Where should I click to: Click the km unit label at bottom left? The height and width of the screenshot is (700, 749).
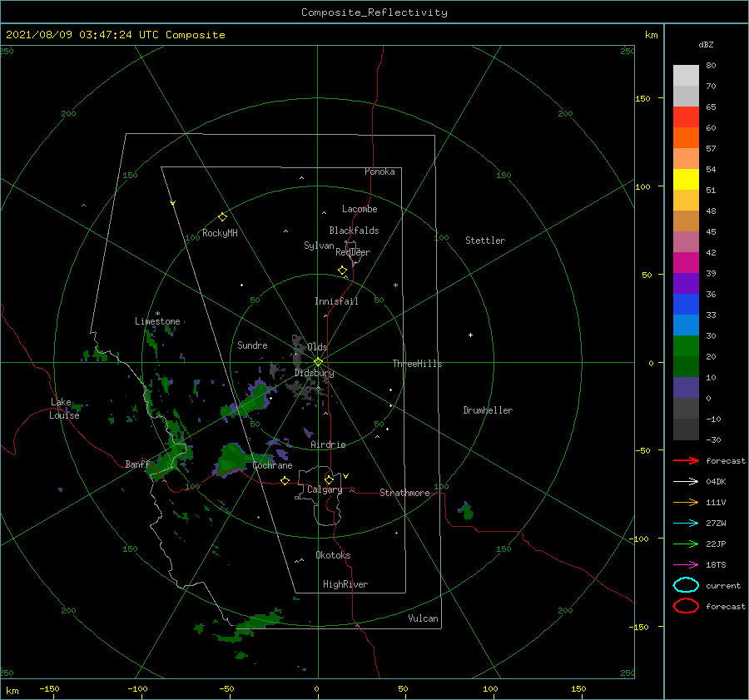[12, 691]
